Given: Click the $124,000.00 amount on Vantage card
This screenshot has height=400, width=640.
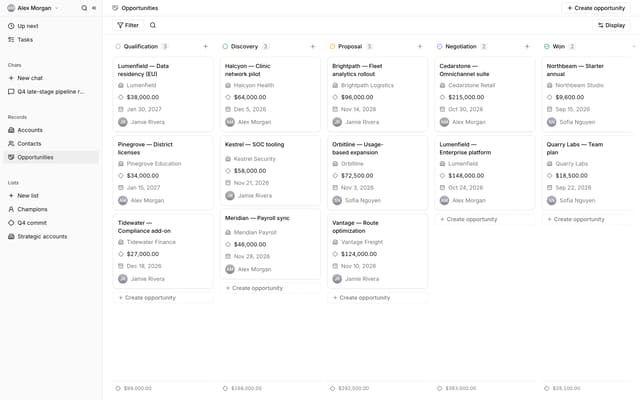Looking at the screenshot, I should pyautogui.click(x=359, y=254).
